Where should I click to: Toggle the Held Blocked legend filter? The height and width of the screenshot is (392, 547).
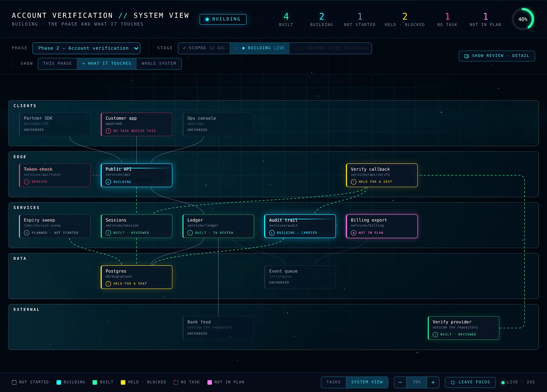tap(143, 382)
